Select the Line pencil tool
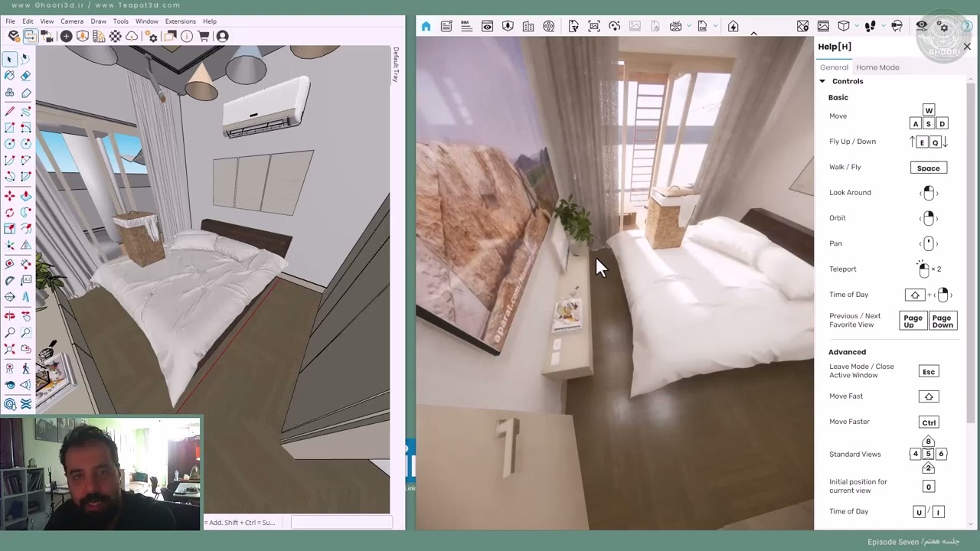Screen dimensions: 980x551 [x=9, y=112]
